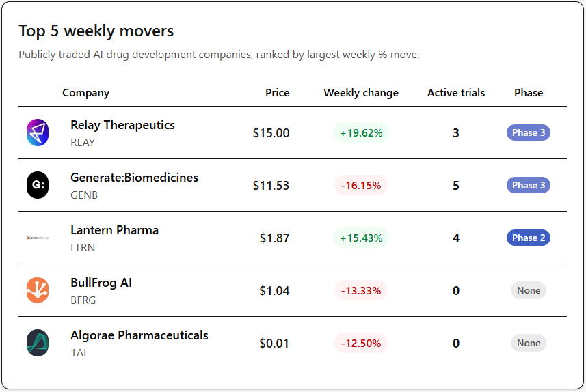Click the None phase badge for BullFrog AI
This screenshot has height=392, width=586.
pyautogui.click(x=529, y=291)
